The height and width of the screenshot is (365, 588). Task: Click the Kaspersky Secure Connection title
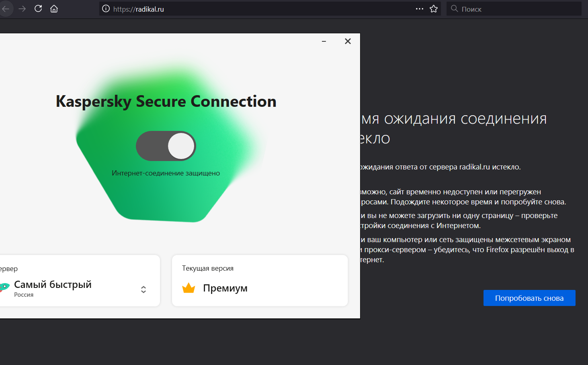[166, 102]
